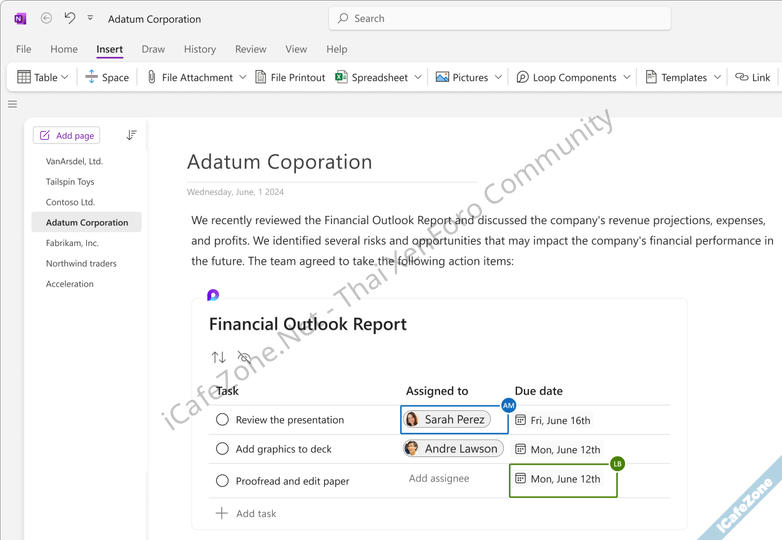The height and width of the screenshot is (540, 782).
Task: Open the hamburger navigation toggle
Action: pos(13,104)
